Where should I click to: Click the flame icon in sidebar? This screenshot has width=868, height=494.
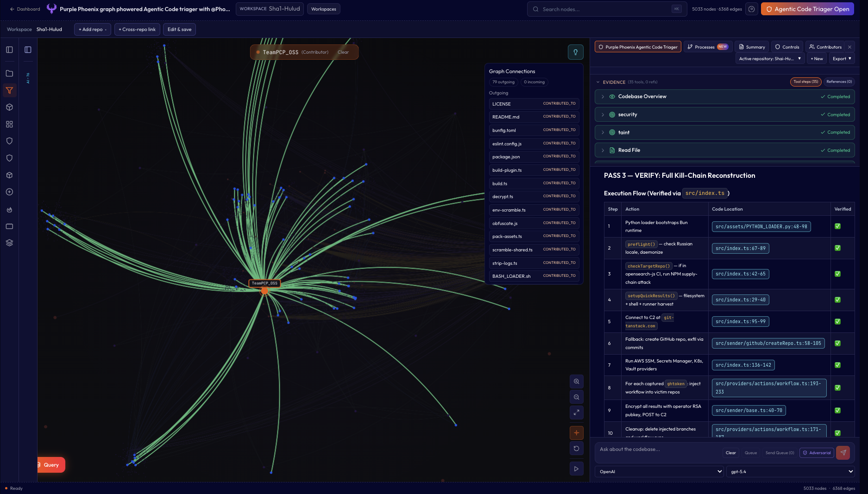[9, 209]
